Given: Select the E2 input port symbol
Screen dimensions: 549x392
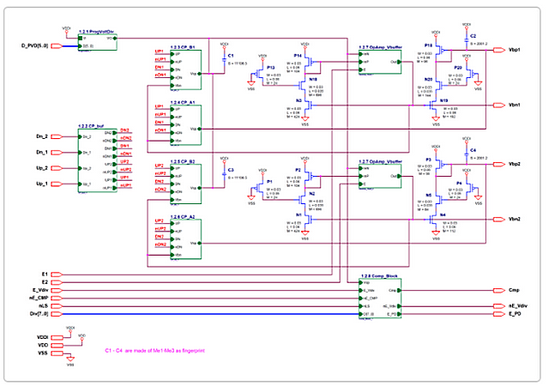Looking at the screenshot, I should click(x=57, y=282).
